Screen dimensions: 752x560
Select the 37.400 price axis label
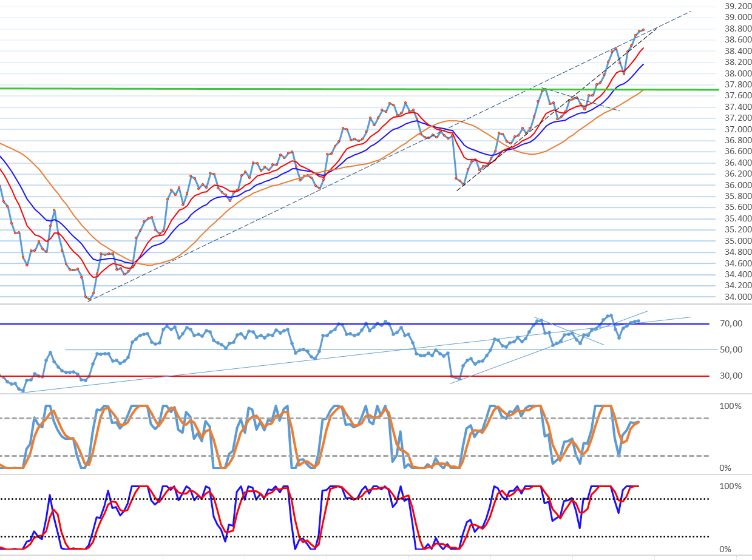point(739,107)
